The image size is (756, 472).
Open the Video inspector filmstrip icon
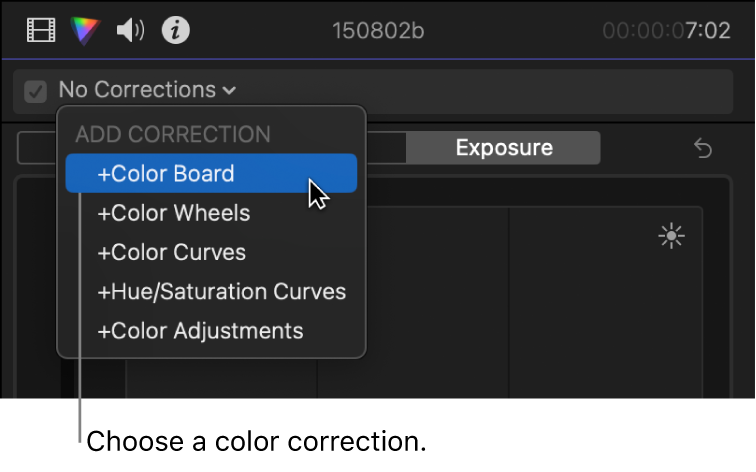[x=41, y=31]
